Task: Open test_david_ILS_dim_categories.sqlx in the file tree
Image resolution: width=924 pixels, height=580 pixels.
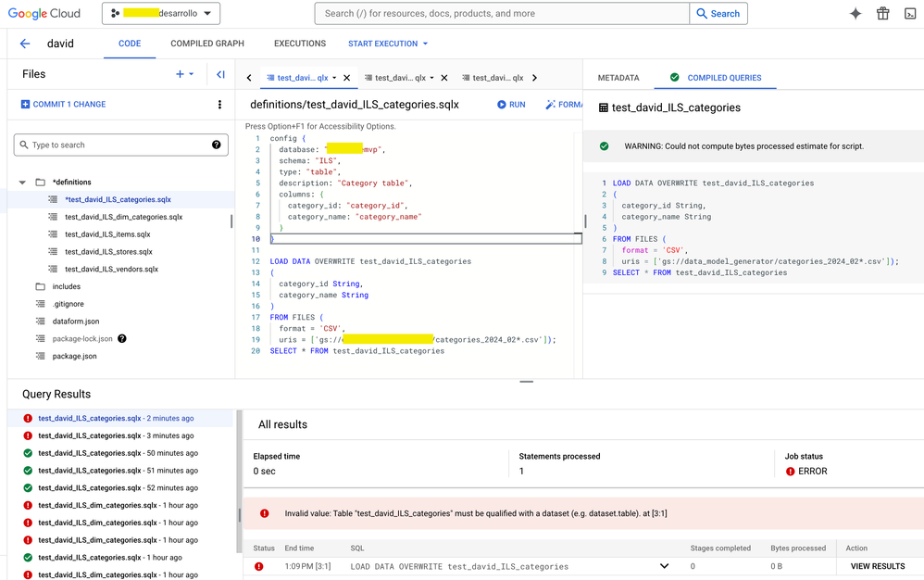Action: pos(124,217)
